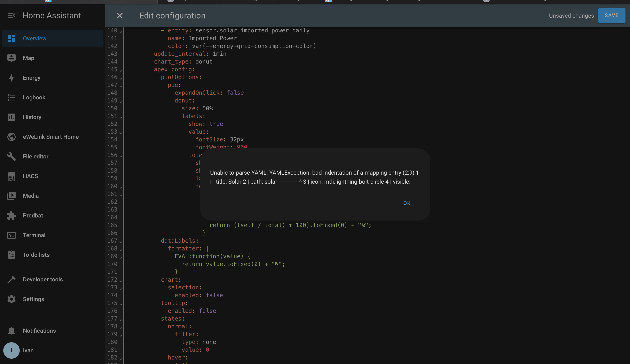The width and height of the screenshot is (630, 364).
Task: Open the Settings gear icon
Action: [x=11, y=299]
